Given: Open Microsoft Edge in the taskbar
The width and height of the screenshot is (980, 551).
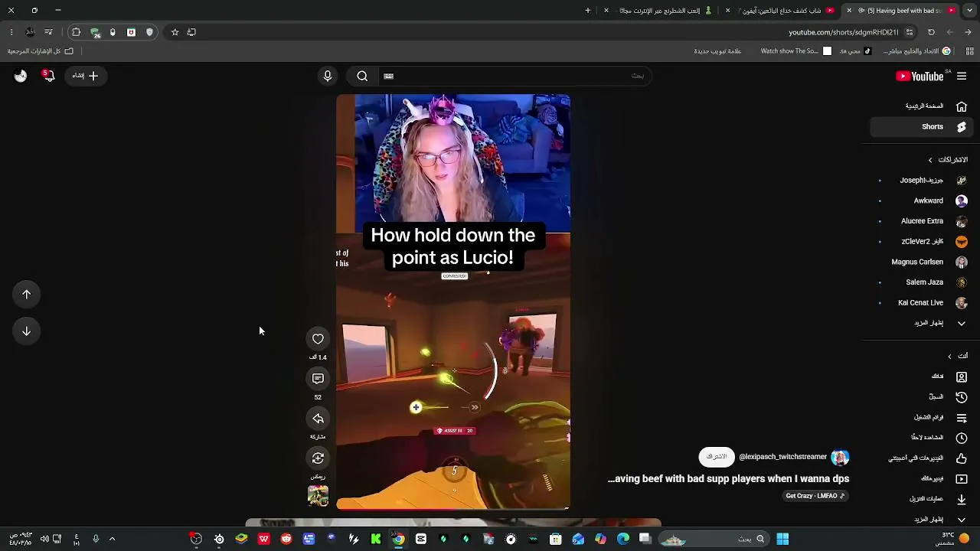Looking at the screenshot, I should point(623,539).
